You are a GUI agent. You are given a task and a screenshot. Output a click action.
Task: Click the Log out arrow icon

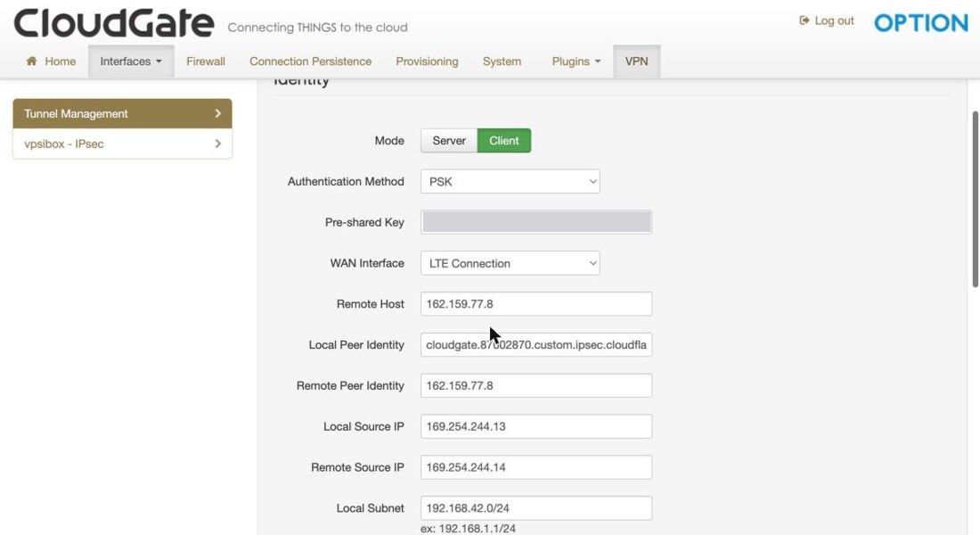pos(804,21)
